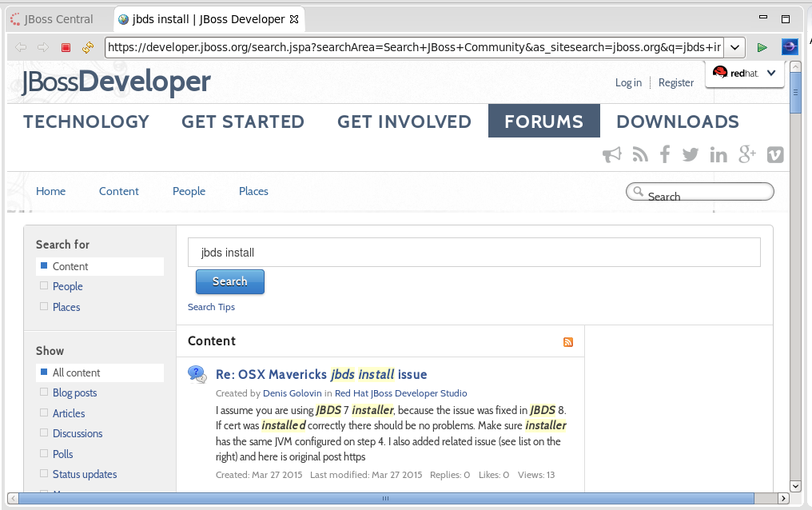Screen dimensions: 812x510
Task: Select Discussions filter
Action: (78, 433)
